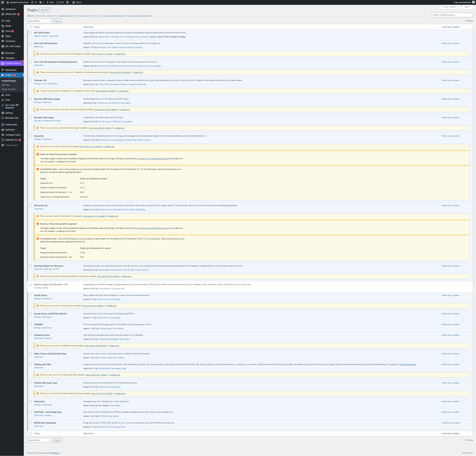Open the updates icon showing 12
Image resolution: width=476 pixels, height=456 pixels.
[x=34, y=2]
